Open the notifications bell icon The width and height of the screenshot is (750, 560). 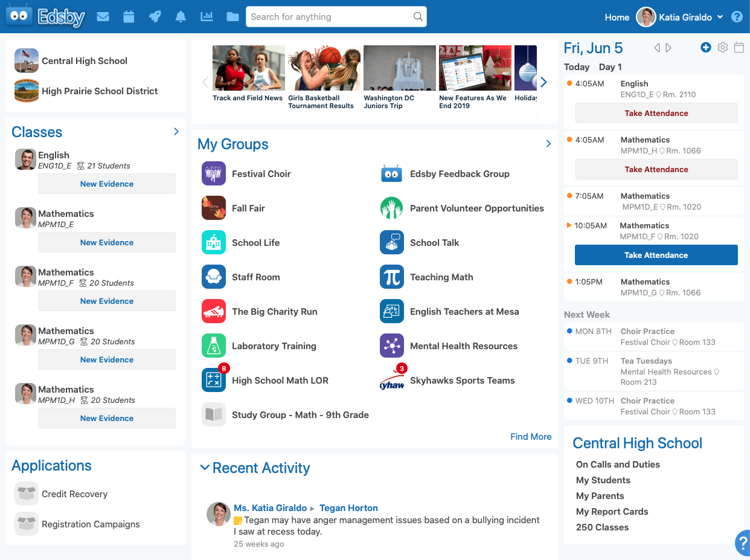[181, 17]
